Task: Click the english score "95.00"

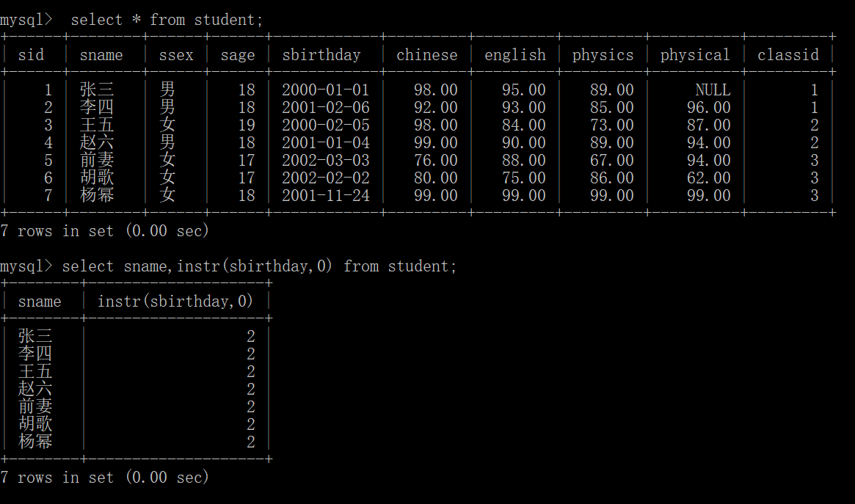Action: coord(524,90)
